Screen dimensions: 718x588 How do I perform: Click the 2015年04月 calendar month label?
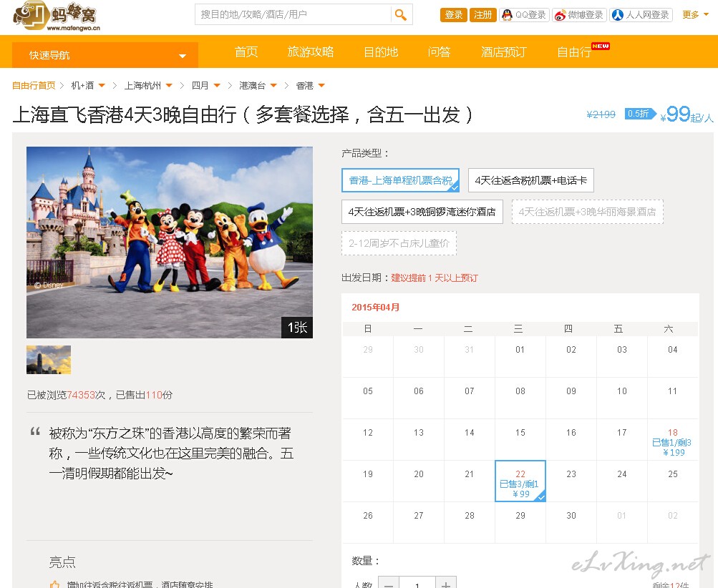click(376, 308)
